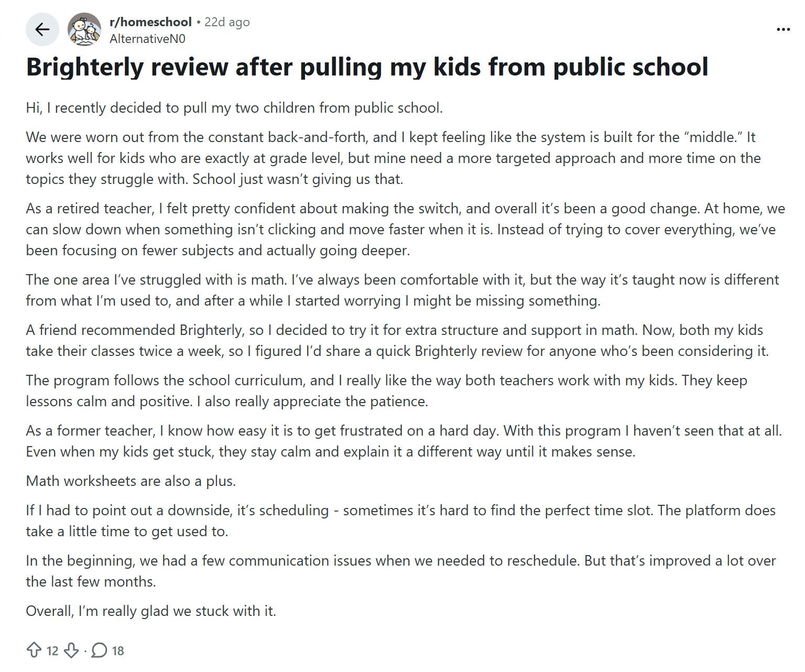
Task: Click the vote score showing 12
Action: pyautogui.click(x=51, y=650)
